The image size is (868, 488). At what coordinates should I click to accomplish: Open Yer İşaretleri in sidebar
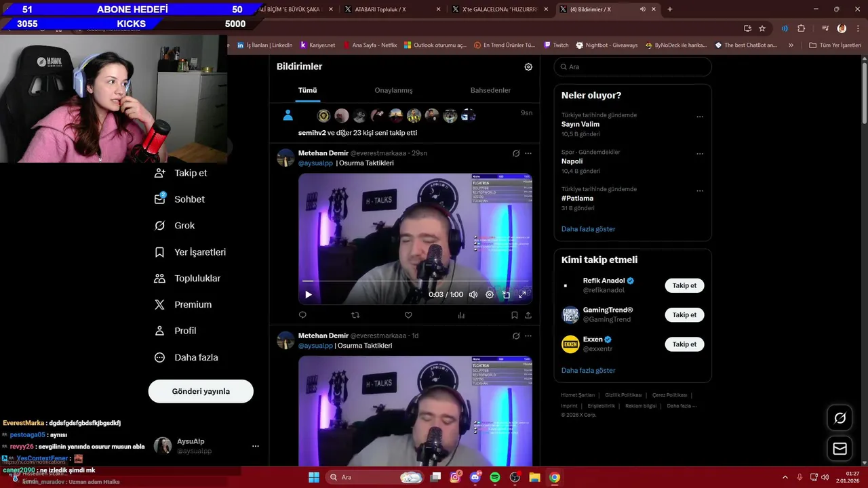click(x=191, y=252)
